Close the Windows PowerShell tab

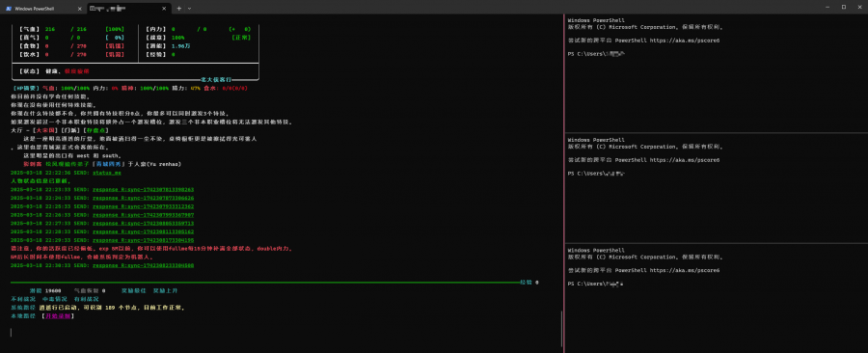click(x=79, y=9)
